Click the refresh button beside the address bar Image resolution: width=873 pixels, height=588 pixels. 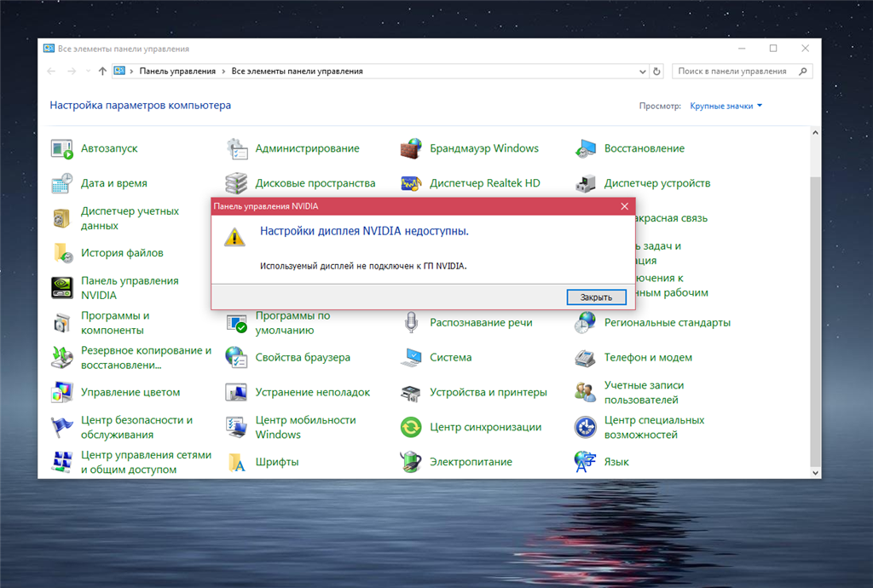coord(656,72)
